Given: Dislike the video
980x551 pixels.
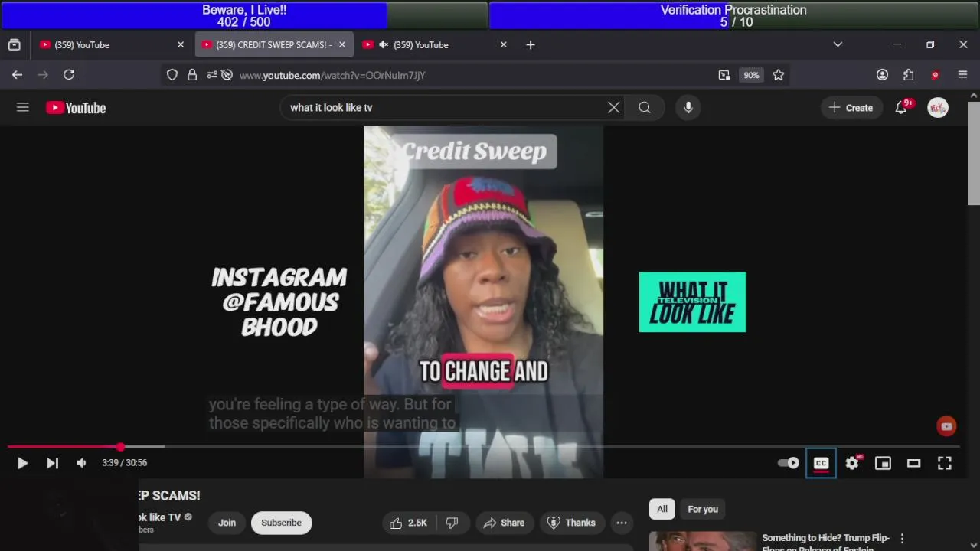Looking at the screenshot, I should (x=452, y=523).
